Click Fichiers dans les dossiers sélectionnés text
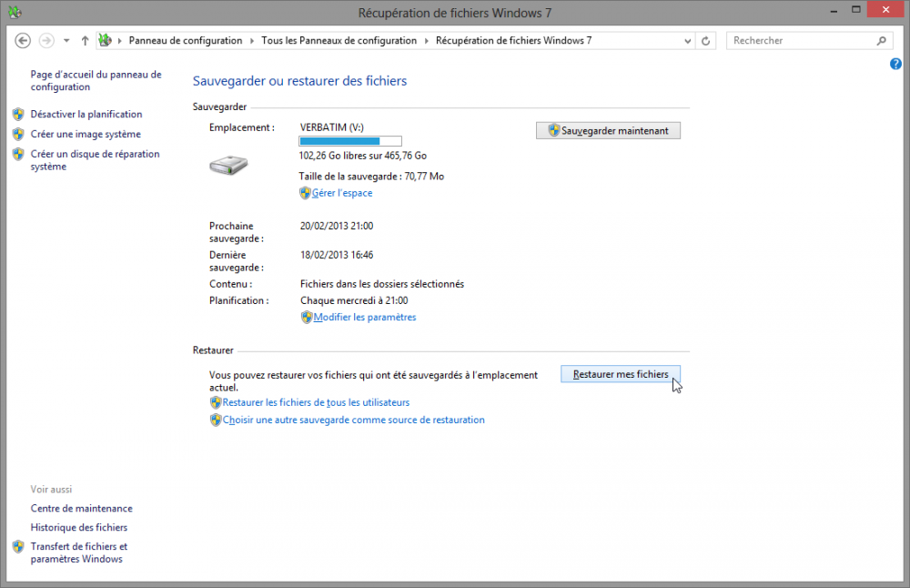Viewport: 910px width, 588px height. [382, 284]
